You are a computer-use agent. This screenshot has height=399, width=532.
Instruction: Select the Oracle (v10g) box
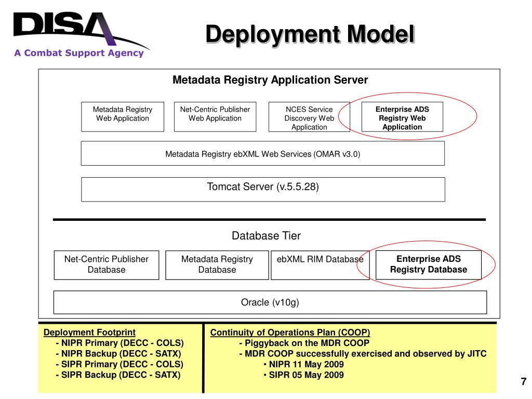pyautogui.click(x=270, y=302)
